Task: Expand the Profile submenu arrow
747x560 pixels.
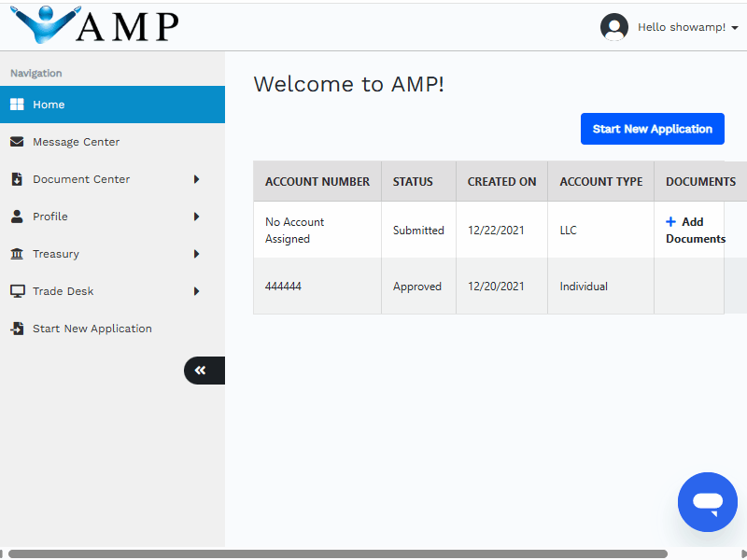Action: [196, 217]
